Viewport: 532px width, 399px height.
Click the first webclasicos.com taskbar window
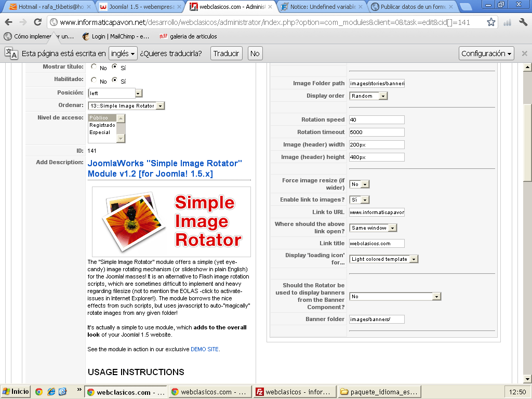tap(126, 392)
